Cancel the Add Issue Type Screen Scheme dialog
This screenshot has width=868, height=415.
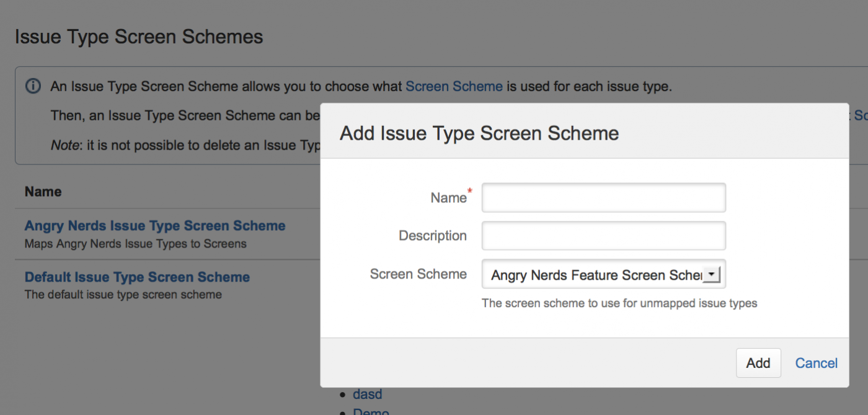coord(816,363)
